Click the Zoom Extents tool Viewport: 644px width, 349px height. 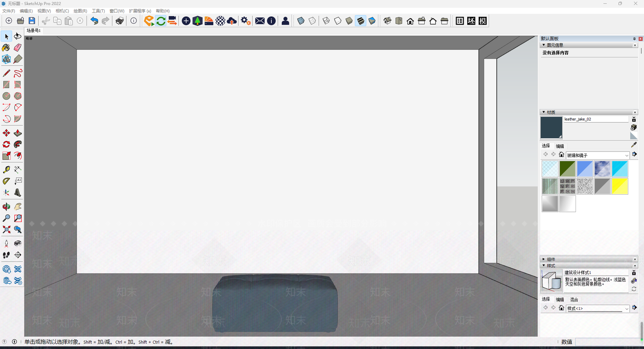coord(6,230)
